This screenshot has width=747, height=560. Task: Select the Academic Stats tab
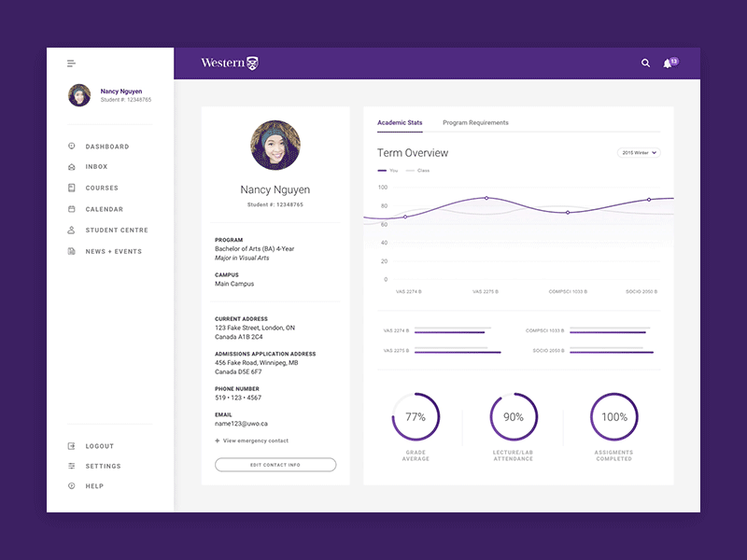pos(400,122)
